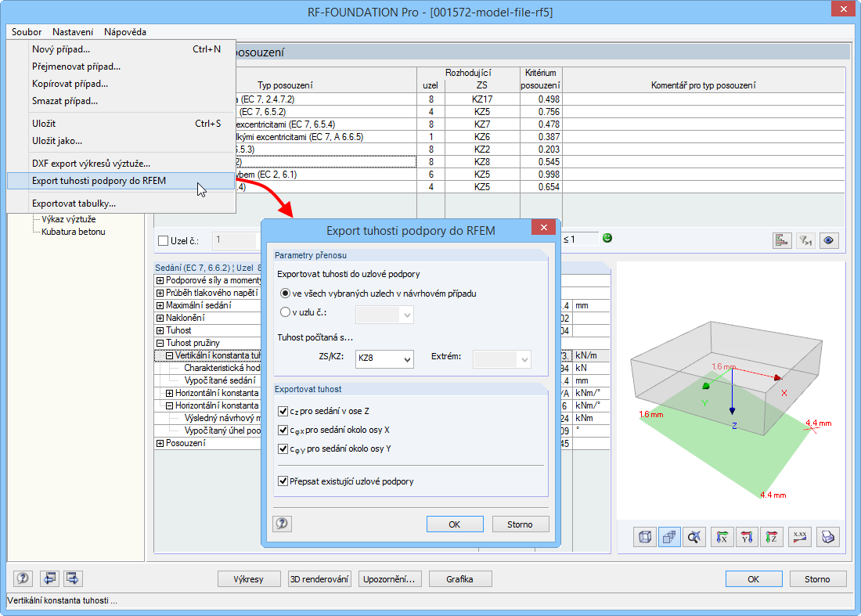
Task: Expand 'Průběh tlakového napětí' node
Action: 160,294
